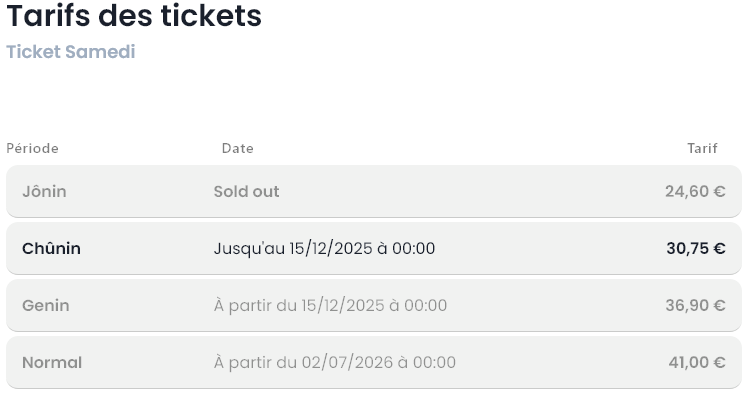Click the 36,90 € price
Viewport: 750px width, 400px height.
click(x=695, y=305)
